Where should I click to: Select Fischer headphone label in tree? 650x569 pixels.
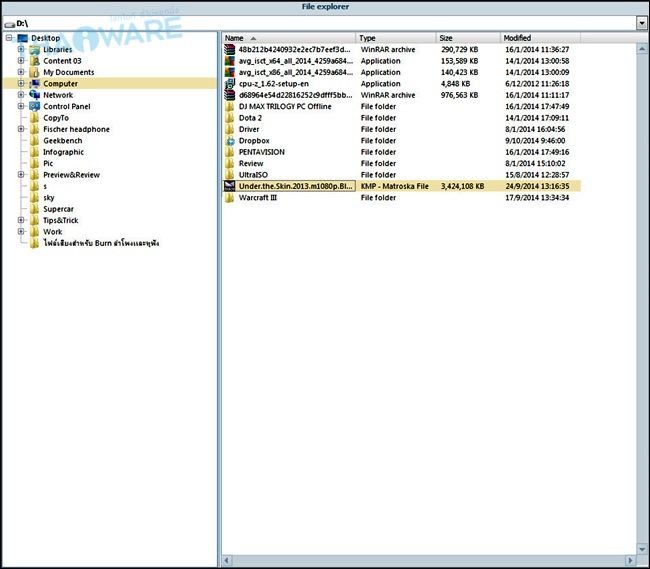click(76, 129)
